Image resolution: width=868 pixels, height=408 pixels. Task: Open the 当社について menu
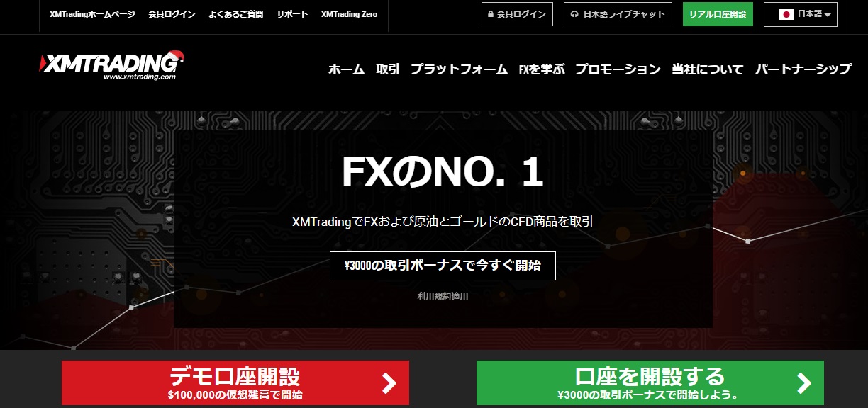click(x=708, y=69)
